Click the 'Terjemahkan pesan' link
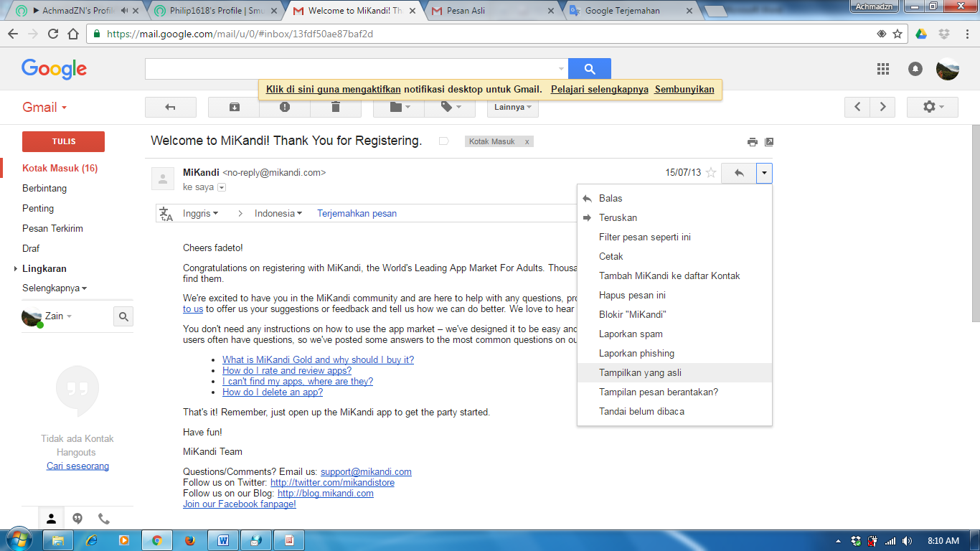The height and width of the screenshot is (551, 980). tap(357, 213)
